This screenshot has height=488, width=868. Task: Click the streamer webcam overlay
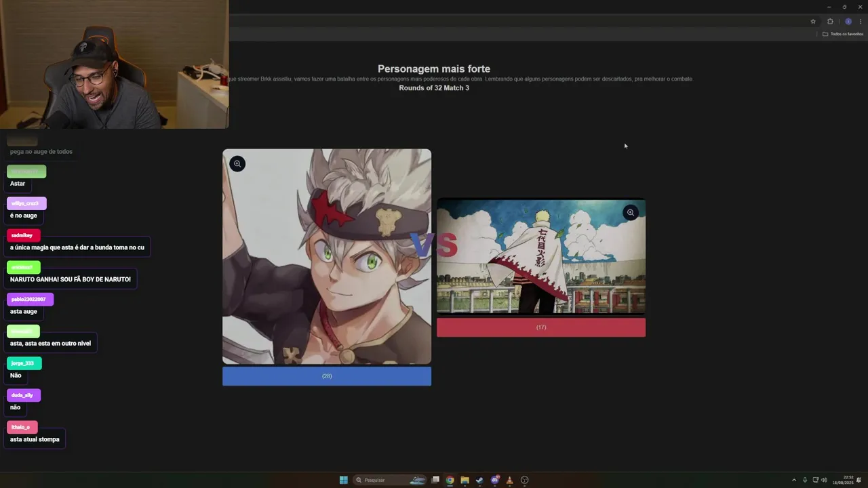(x=114, y=64)
